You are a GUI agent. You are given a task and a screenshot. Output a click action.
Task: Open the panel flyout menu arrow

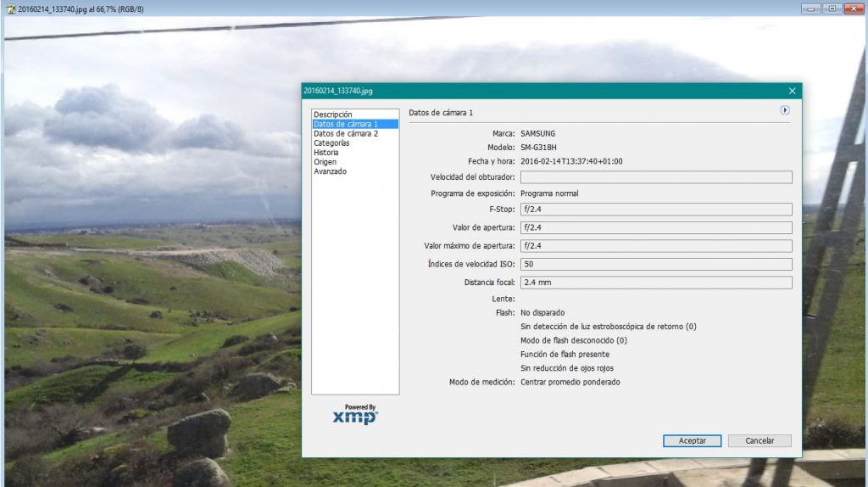point(785,110)
